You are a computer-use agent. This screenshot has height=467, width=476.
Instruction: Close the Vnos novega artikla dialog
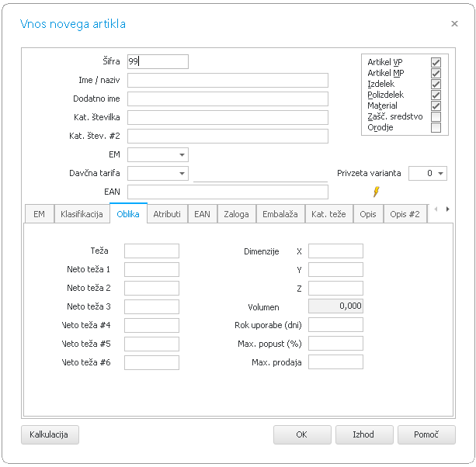pos(454,24)
